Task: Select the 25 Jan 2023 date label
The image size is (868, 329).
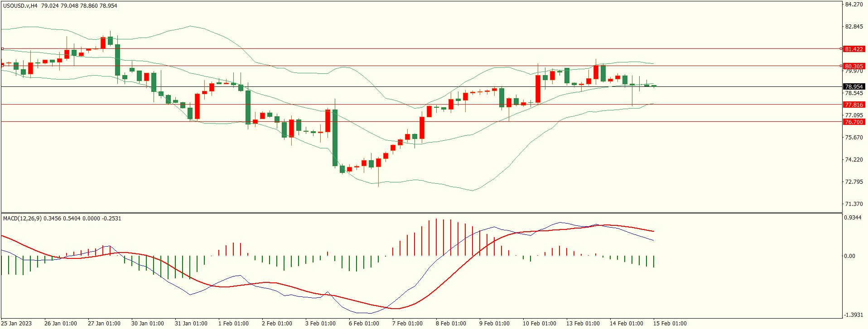Action: [x=16, y=324]
